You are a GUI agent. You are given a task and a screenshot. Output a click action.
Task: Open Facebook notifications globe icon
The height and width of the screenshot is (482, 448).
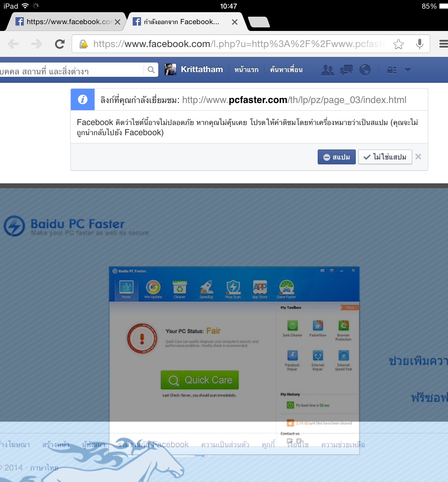[x=365, y=70]
